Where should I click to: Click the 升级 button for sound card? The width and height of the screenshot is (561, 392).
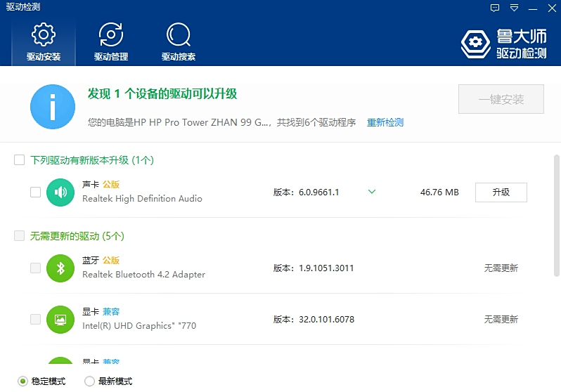click(x=501, y=192)
